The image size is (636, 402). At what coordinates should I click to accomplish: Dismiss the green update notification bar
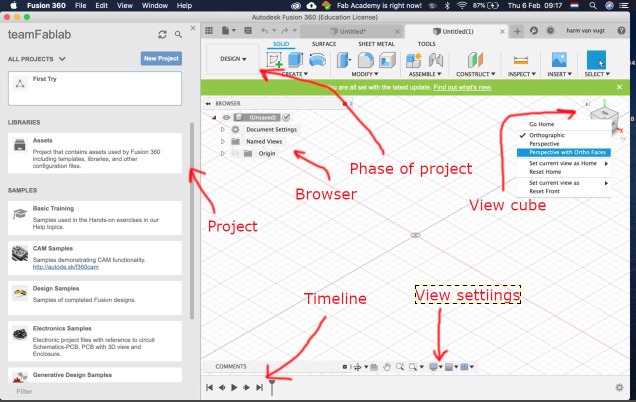point(619,87)
